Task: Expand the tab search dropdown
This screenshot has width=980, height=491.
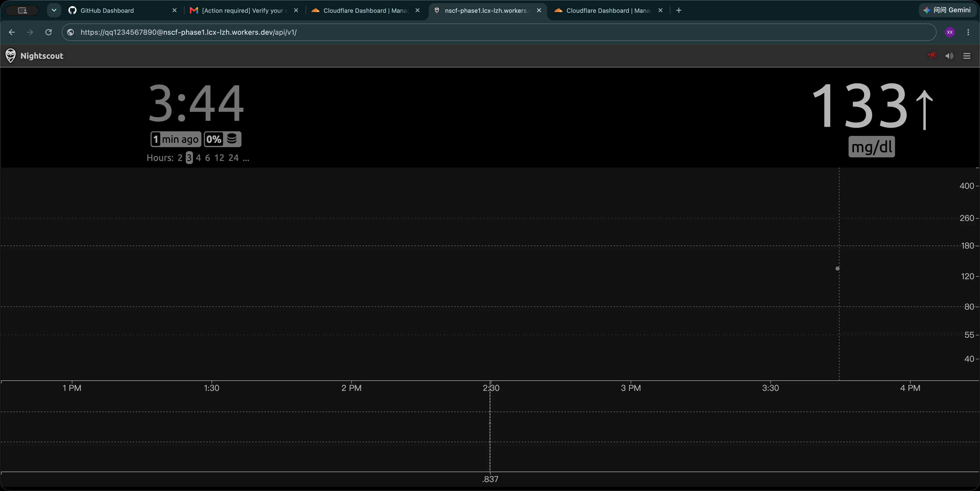Action: click(x=54, y=11)
